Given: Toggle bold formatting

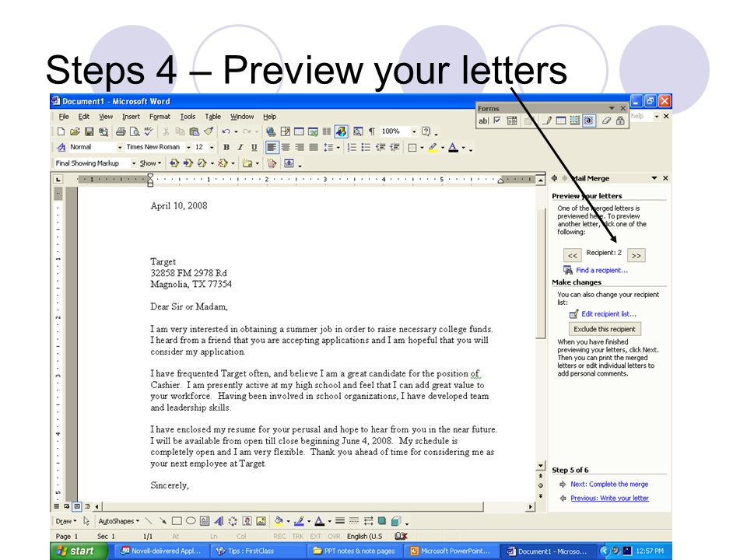Looking at the screenshot, I should pos(226,148).
